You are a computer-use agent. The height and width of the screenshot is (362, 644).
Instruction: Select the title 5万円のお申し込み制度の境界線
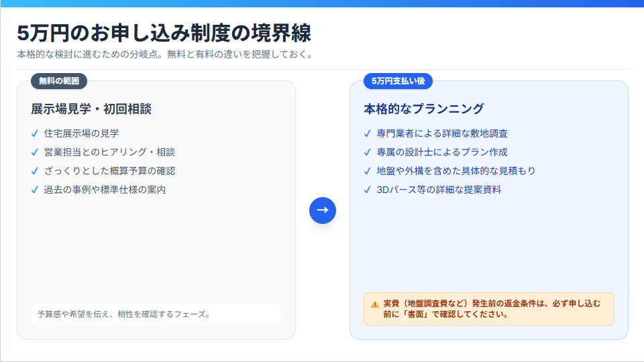pyautogui.click(x=164, y=33)
